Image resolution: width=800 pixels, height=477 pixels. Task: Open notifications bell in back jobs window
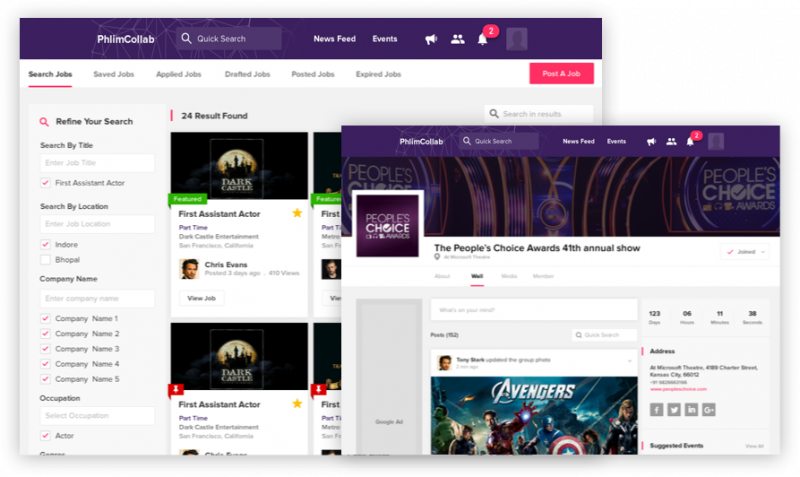(x=483, y=39)
